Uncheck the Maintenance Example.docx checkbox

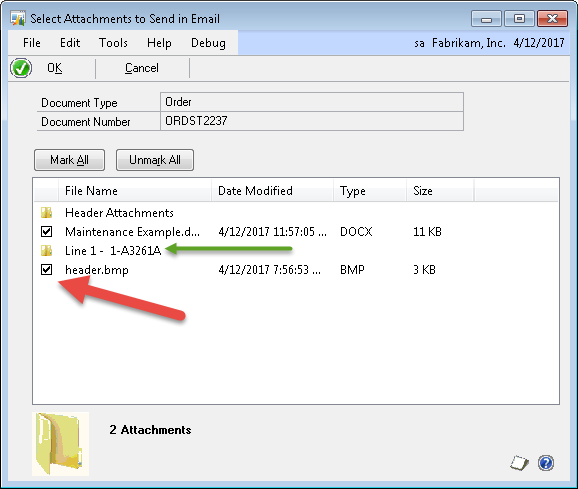tap(46, 231)
